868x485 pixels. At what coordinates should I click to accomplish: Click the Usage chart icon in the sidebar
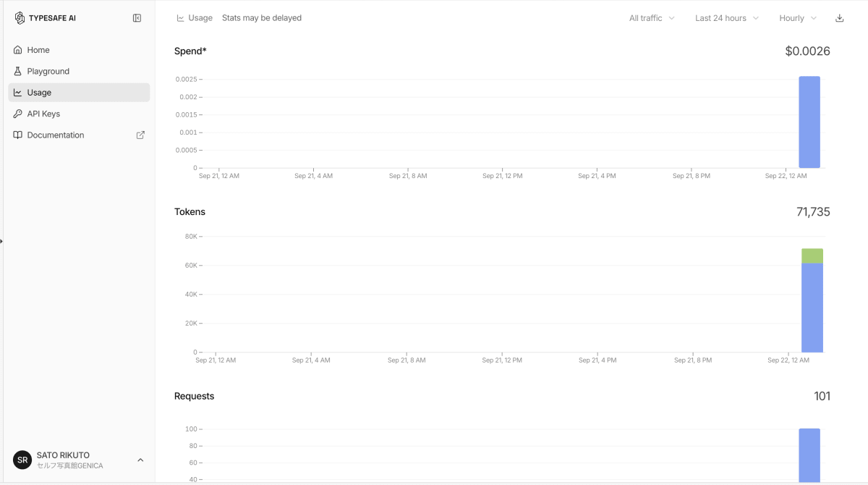click(x=18, y=93)
